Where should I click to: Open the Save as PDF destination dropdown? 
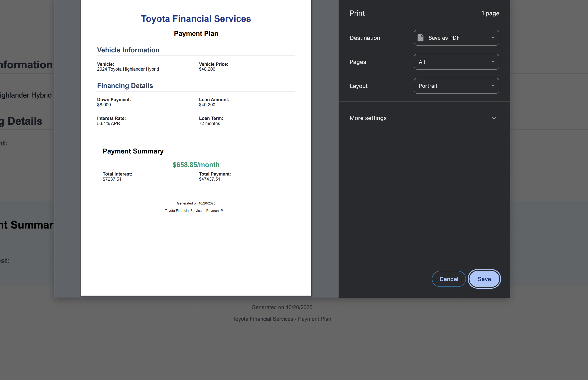[x=456, y=38]
